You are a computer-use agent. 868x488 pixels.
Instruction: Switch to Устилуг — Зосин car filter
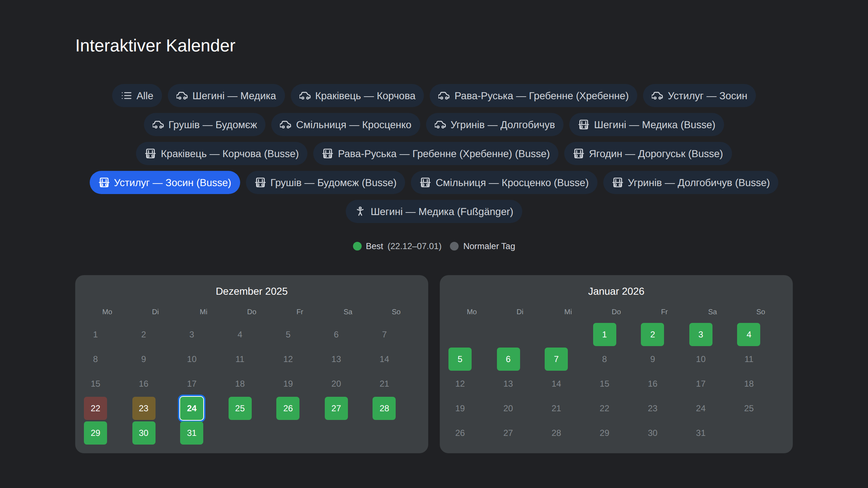coord(699,96)
